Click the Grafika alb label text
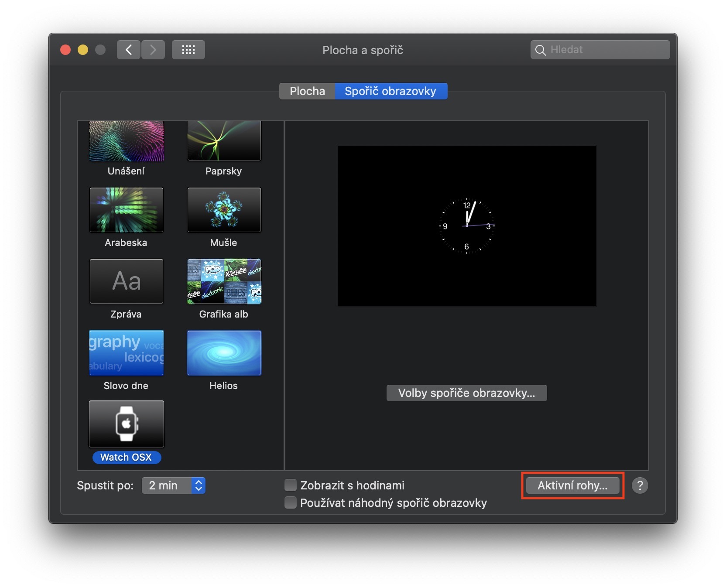 pyautogui.click(x=224, y=314)
